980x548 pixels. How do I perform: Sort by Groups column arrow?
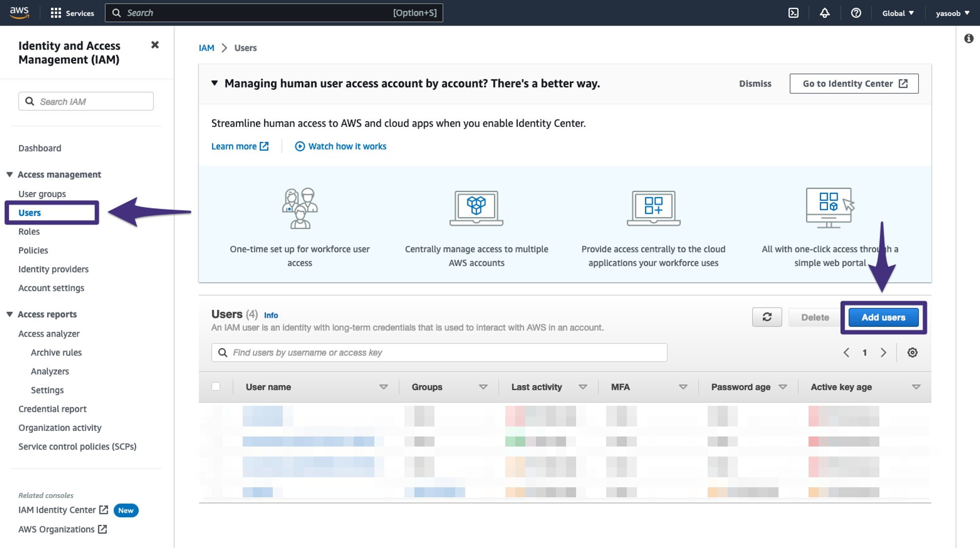click(x=483, y=387)
